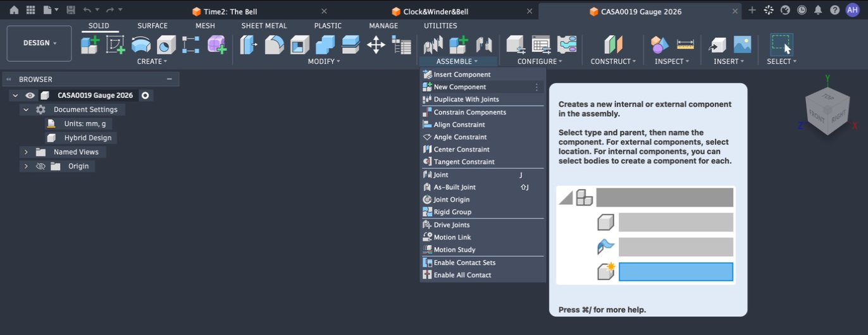868x335 pixels.
Task: Select Tangent Constraint from menu
Action: coord(482,162)
